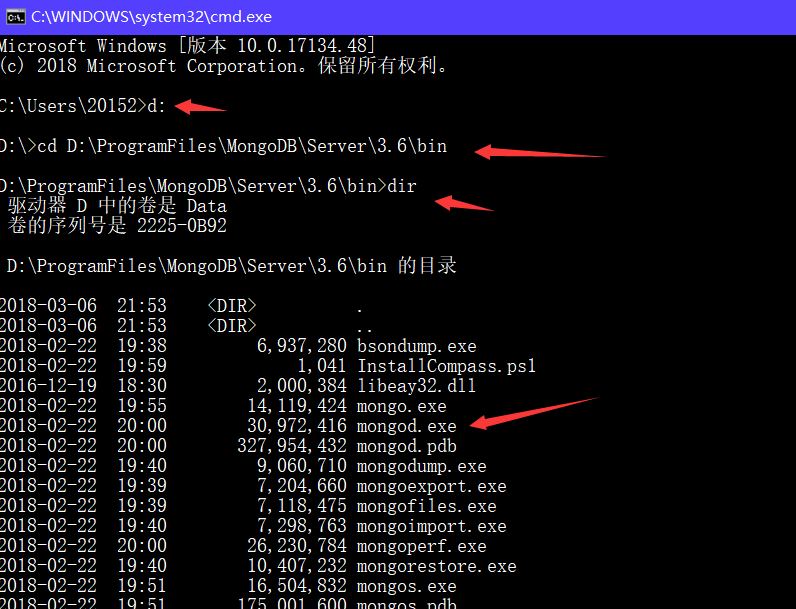Select the file name libeay32.dll
796x609 pixels.
(416, 386)
